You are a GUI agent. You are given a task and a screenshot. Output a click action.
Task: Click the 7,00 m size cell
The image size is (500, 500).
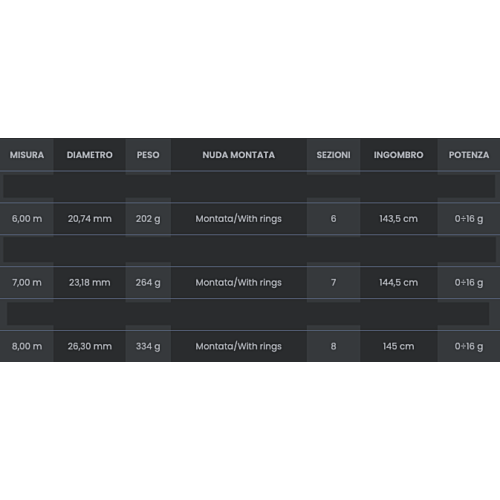point(27,283)
